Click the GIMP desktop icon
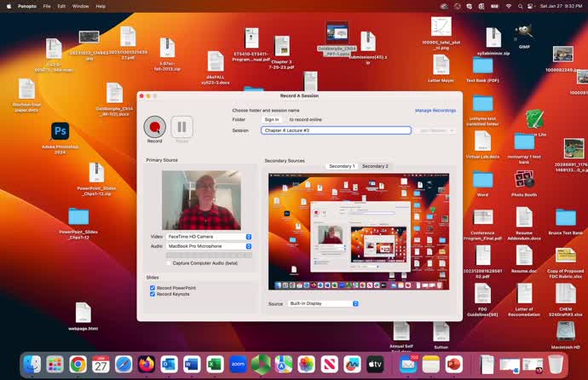The image size is (588, 380). 524,32
